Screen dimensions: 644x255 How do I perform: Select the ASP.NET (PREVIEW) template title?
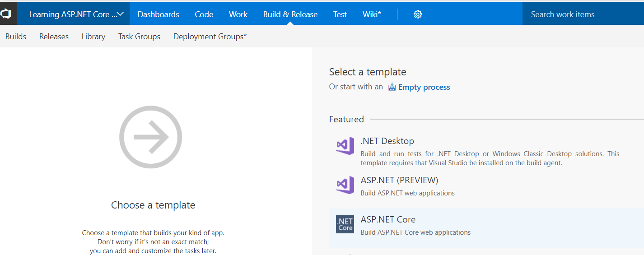pyautogui.click(x=400, y=180)
